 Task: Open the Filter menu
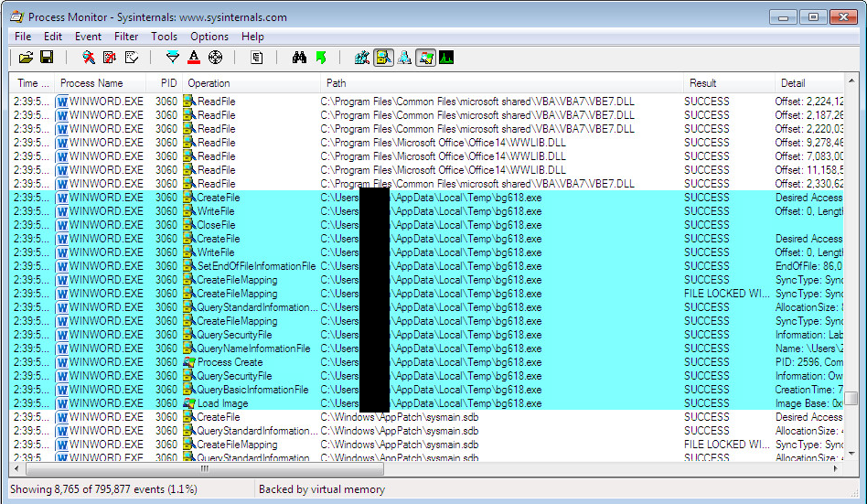[126, 37]
